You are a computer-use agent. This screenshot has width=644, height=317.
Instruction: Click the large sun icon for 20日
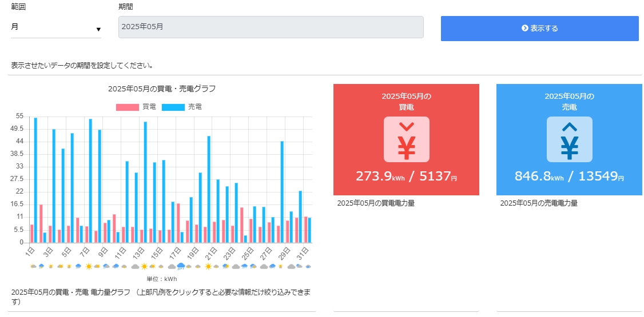(208, 267)
